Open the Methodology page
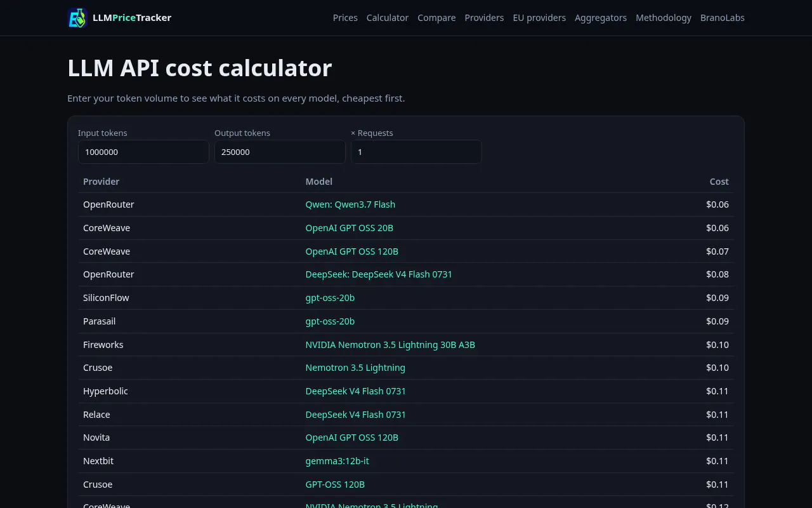Image resolution: width=812 pixels, height=508 pixels. 664,18
